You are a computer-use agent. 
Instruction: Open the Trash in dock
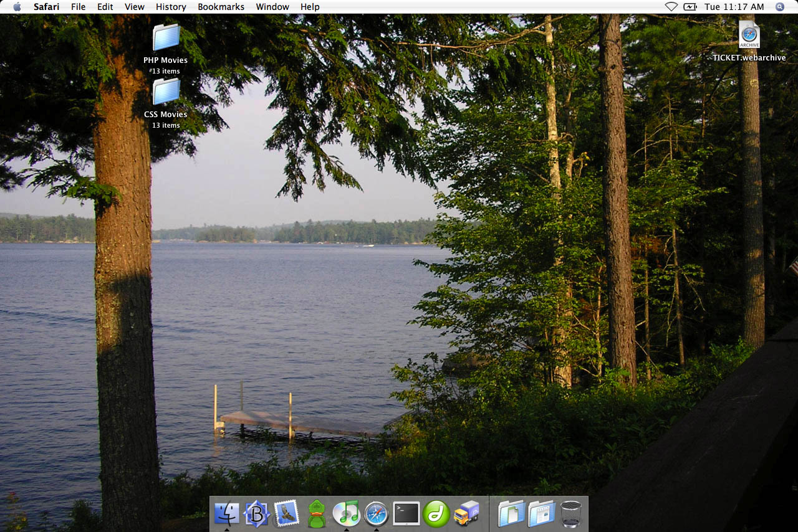click(570, 514)
